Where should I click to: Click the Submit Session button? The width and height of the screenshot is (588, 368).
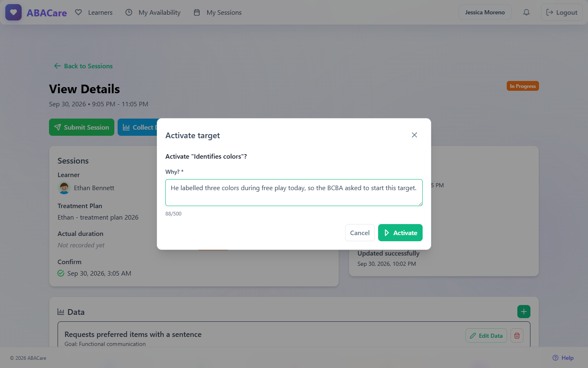(x=82, y=127)
